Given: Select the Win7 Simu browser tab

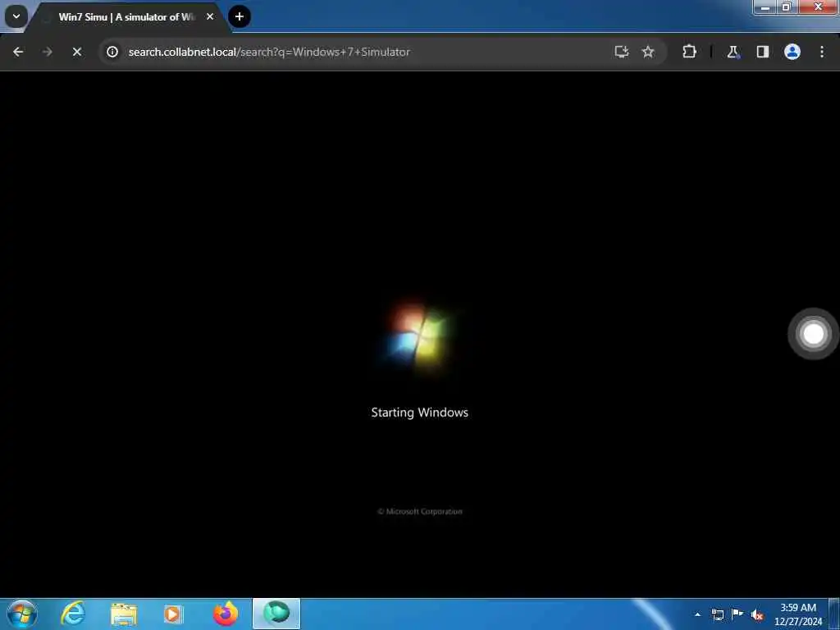Looking at the screenshot, I should coord(126,16).
